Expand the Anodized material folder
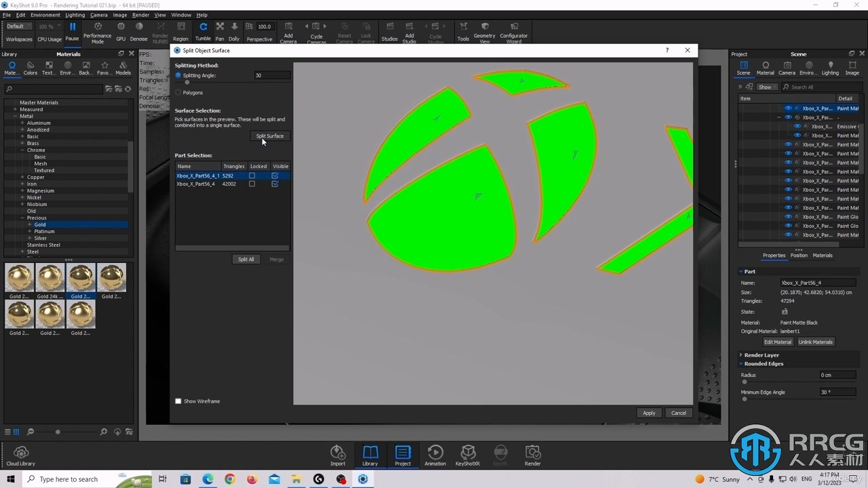The width and height of the screenshot is (868, 488). coord(22,129)
